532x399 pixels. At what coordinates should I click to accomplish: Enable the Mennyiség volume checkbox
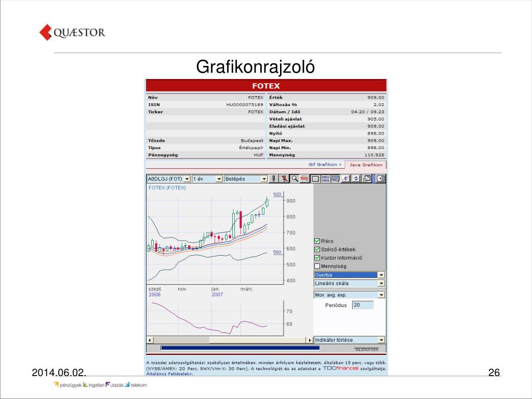pyautogui.click(x=317, y=266)
